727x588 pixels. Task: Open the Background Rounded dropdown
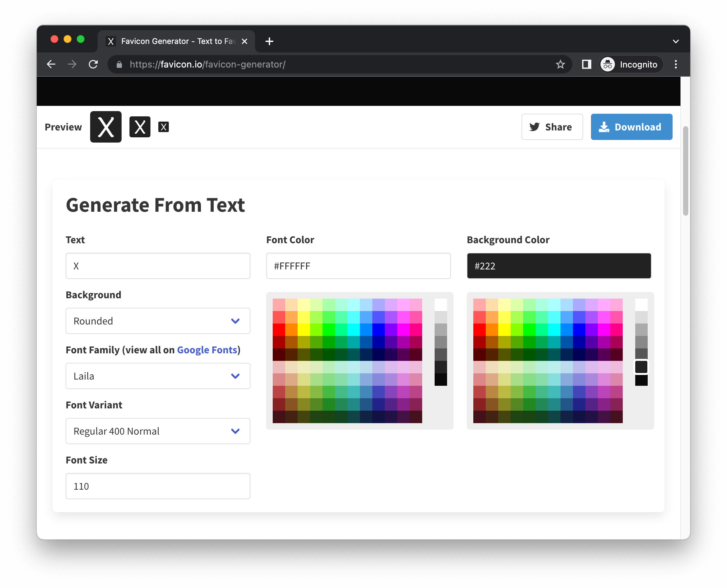tap(158, 321)
